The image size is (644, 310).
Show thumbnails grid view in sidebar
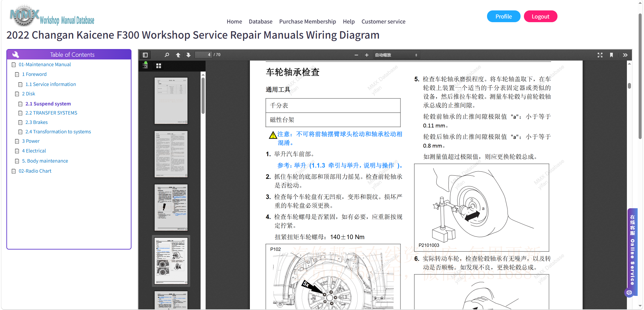(x=159, y=66)
